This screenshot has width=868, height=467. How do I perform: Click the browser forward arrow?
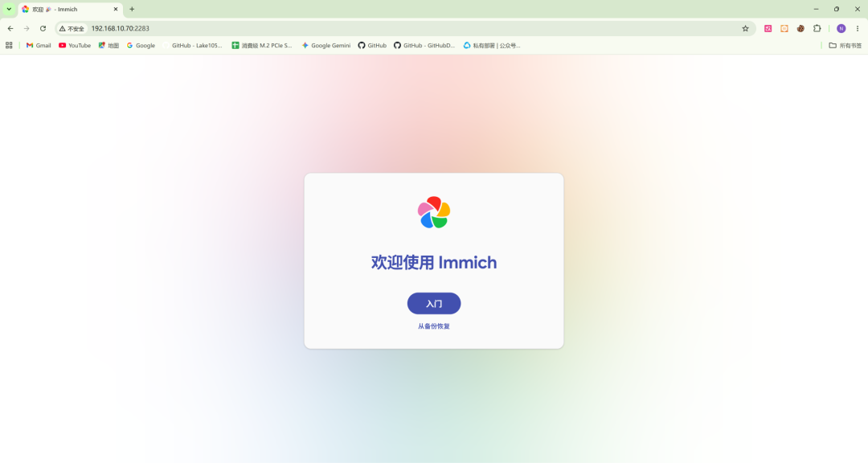[x=27, y=28]
